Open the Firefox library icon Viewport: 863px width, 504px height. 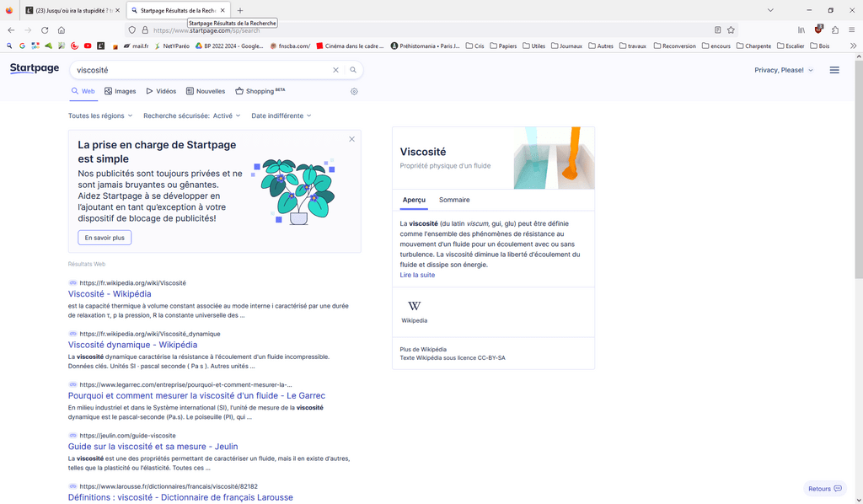801,30
